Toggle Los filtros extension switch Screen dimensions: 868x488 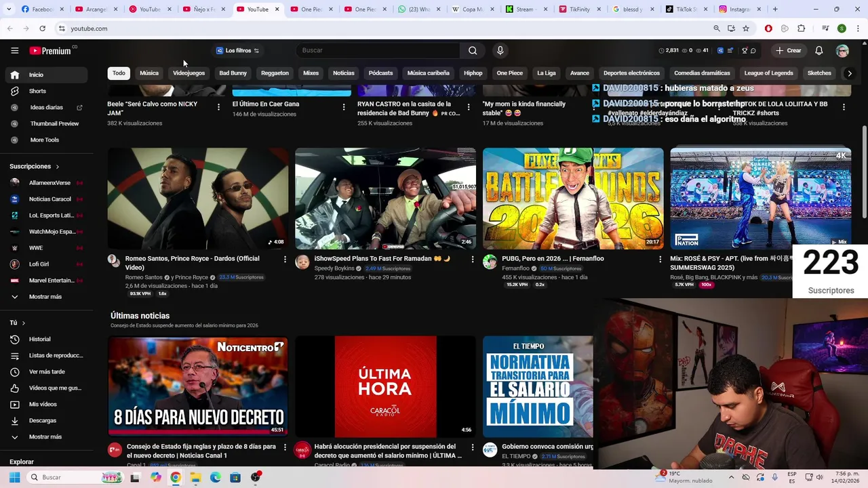click(256, 51)
